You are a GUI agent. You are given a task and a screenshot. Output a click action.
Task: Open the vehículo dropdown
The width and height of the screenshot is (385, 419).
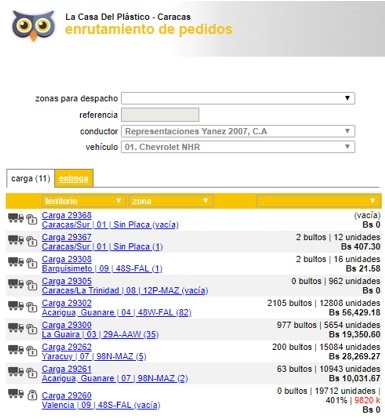[238, 147]
